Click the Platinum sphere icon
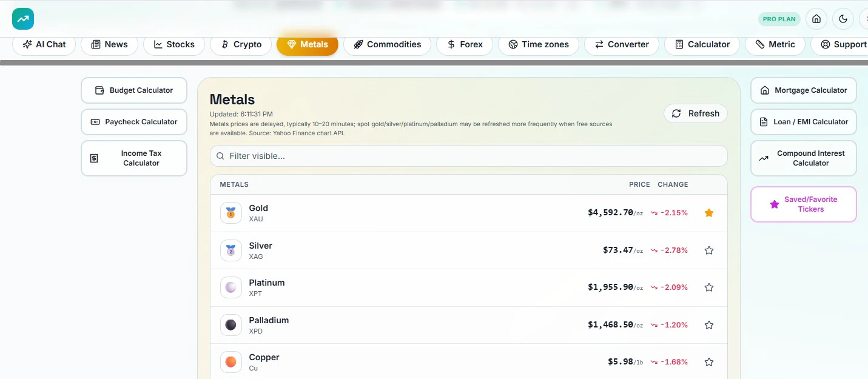Image resolution: width=868 pixels, height=379 pixels. (231, 287)
